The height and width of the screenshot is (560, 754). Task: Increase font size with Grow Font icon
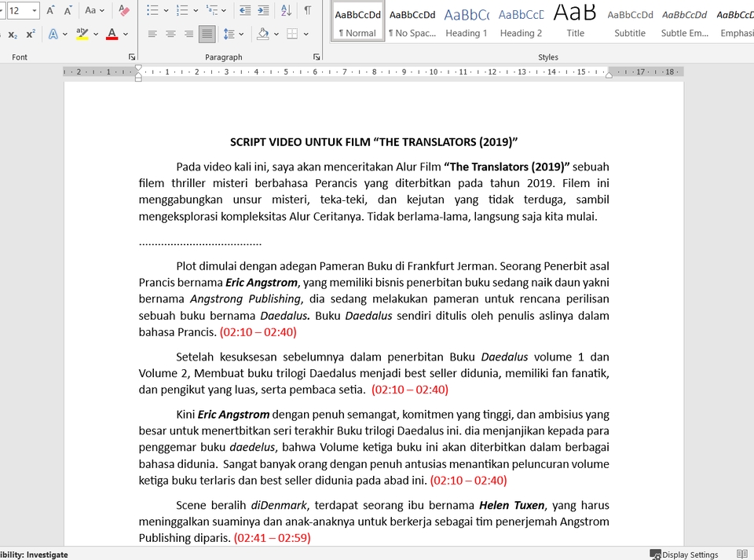(x=50, y=10)
